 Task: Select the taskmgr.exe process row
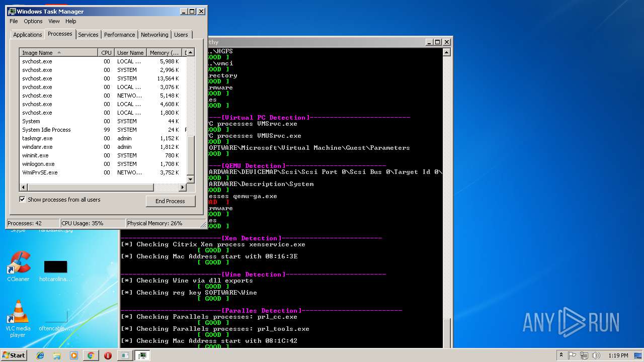coord(103,138)
